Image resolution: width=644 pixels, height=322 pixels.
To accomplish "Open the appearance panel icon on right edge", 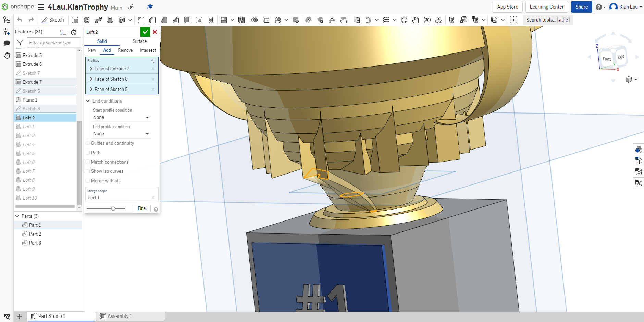I will (x=639, y=149).
